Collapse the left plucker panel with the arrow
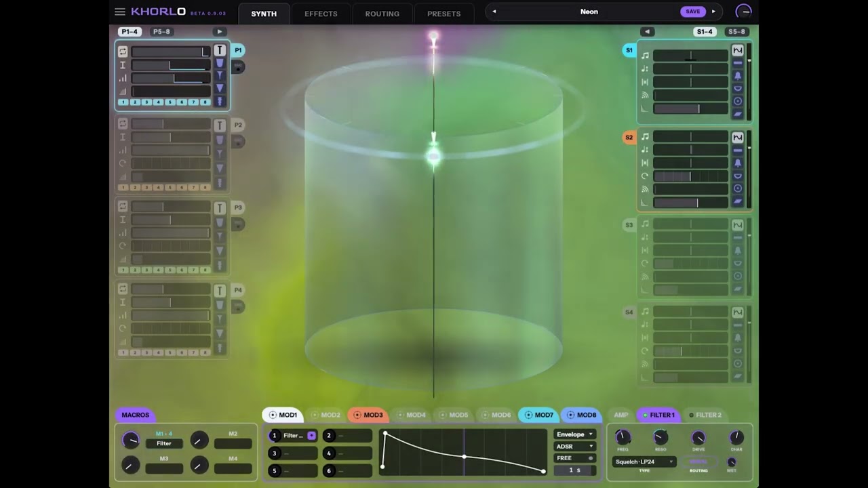Screen dimensions: 868x488 pos(219,32)
